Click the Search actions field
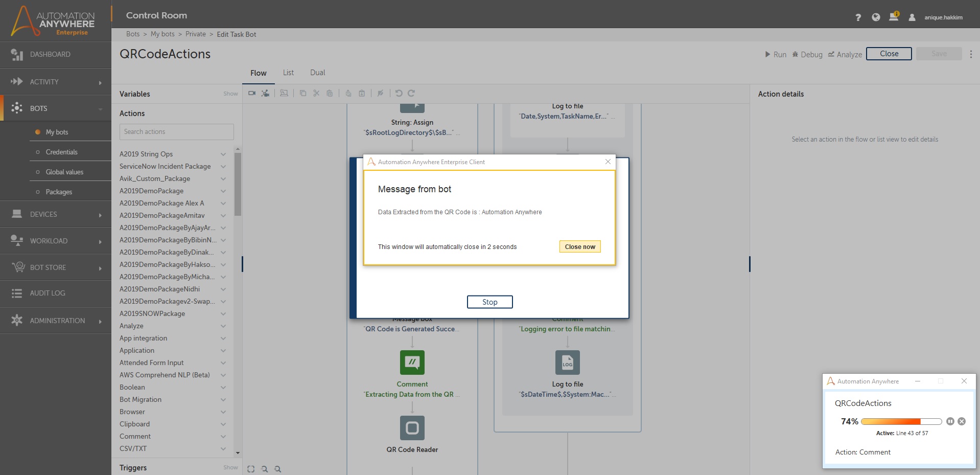This screenshot has height=475, width=980. click(x=177, y=132)
